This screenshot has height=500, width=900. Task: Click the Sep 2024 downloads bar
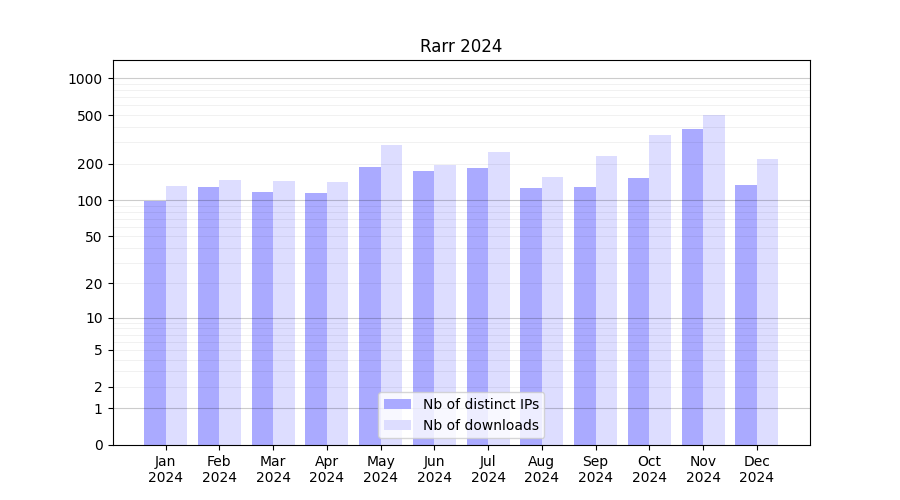(606, 300)
